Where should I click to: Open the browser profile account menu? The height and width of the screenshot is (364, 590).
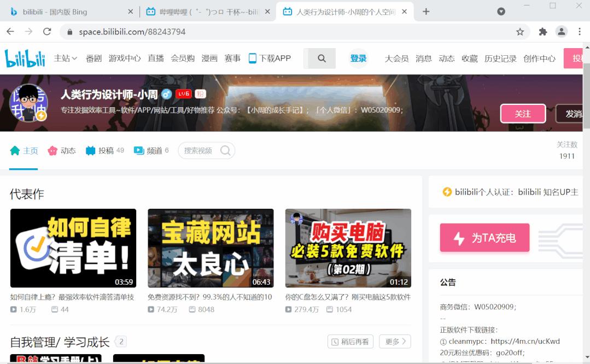point(563,32)
